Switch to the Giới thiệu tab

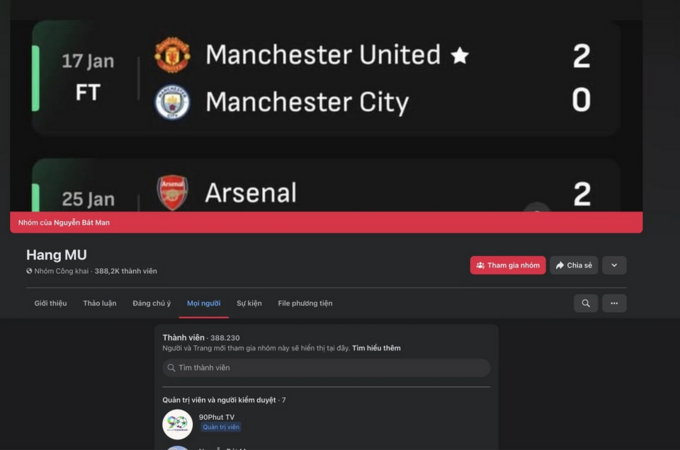point(51,303)
